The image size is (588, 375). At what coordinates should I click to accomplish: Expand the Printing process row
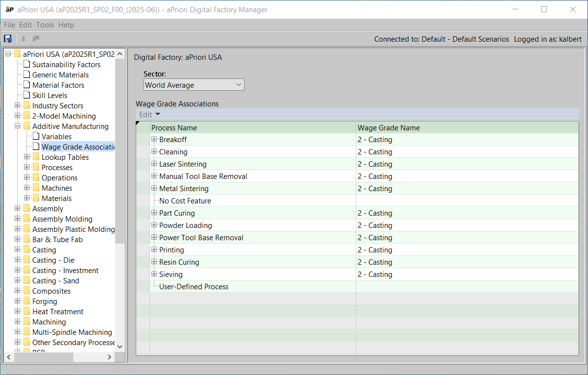(x=154, y=250)
